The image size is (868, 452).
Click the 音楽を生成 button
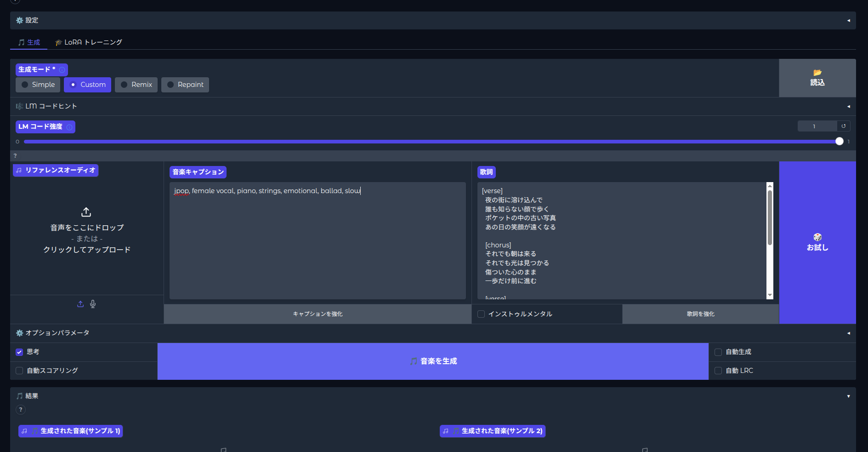(433, 361)
